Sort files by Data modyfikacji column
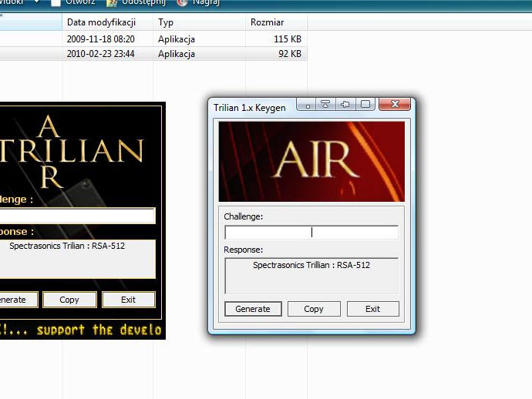This screenshot has height=399, width=532. [107, 22]
